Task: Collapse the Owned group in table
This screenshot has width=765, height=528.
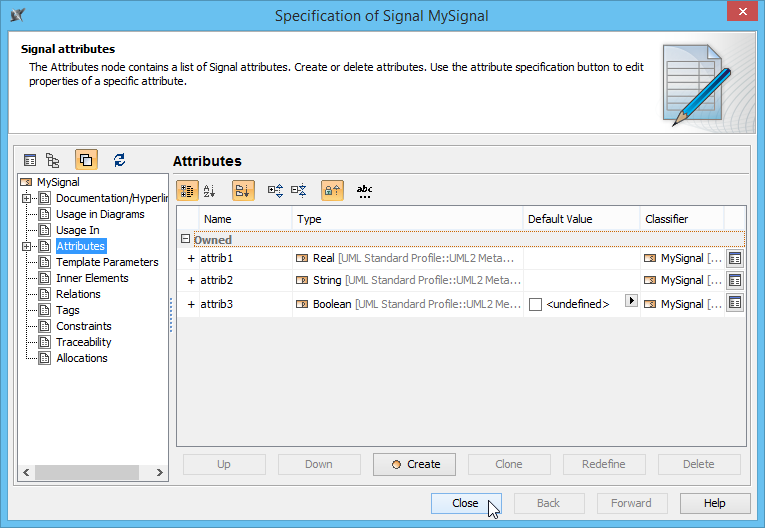Action: pyautogui.click(x=185, y=240)
